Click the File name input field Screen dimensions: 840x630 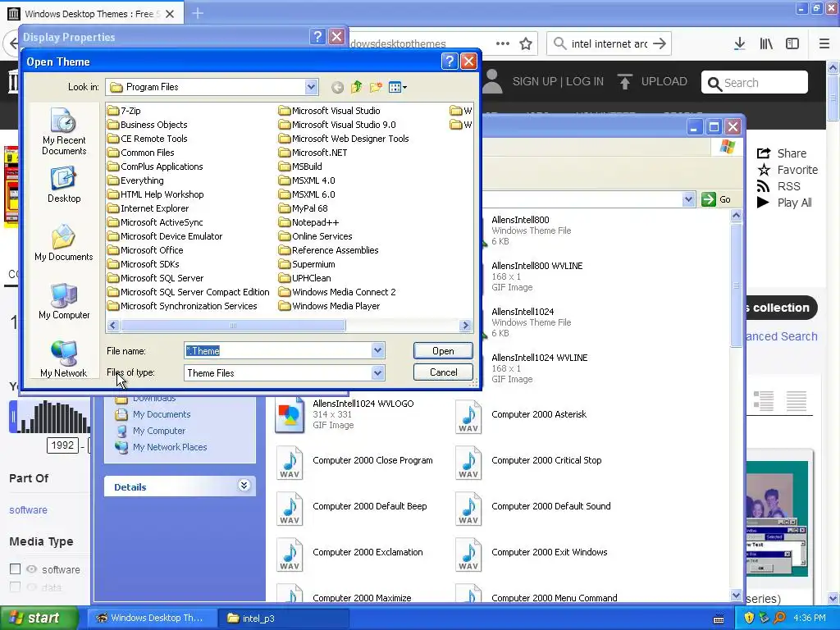click(x=278, y=351)
